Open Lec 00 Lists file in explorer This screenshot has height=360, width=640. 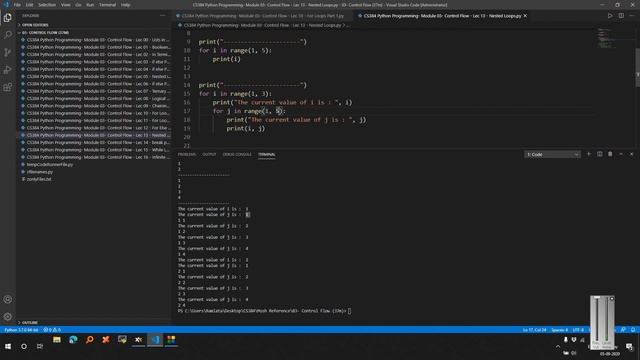(x=95, y=40)
